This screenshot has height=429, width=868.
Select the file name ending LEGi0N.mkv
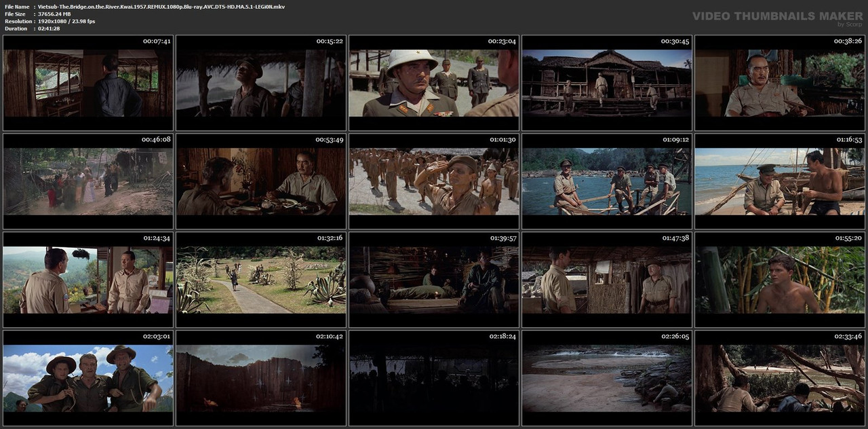(161, 6)
